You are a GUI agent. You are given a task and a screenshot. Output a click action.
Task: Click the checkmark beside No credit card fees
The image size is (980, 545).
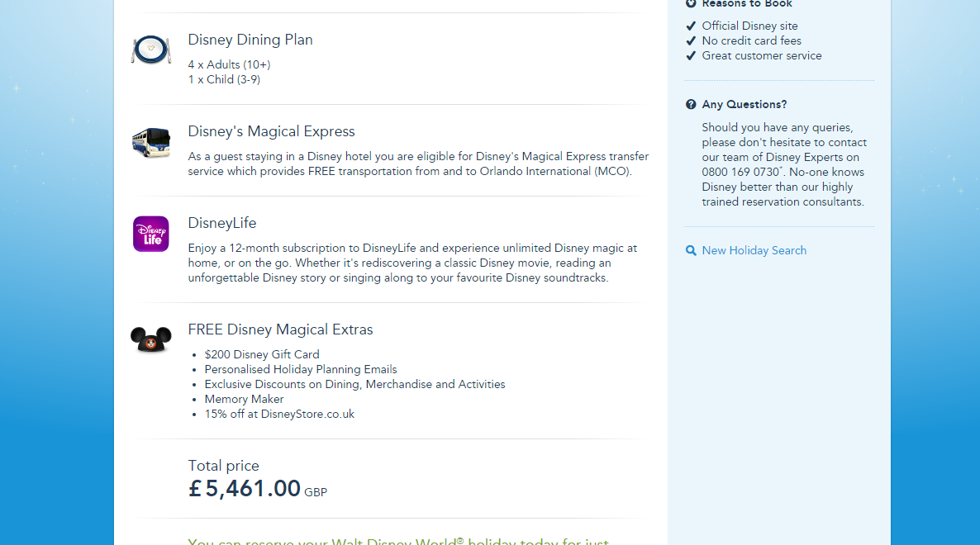point(691,41)
